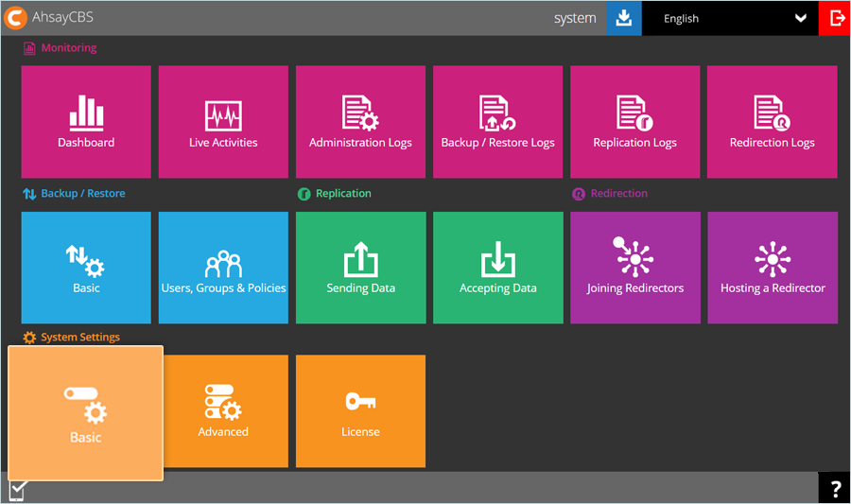This screenshot has height=504, width=851.
Task: Open the Joining Redirectors tile
Action: pos(635,268)
